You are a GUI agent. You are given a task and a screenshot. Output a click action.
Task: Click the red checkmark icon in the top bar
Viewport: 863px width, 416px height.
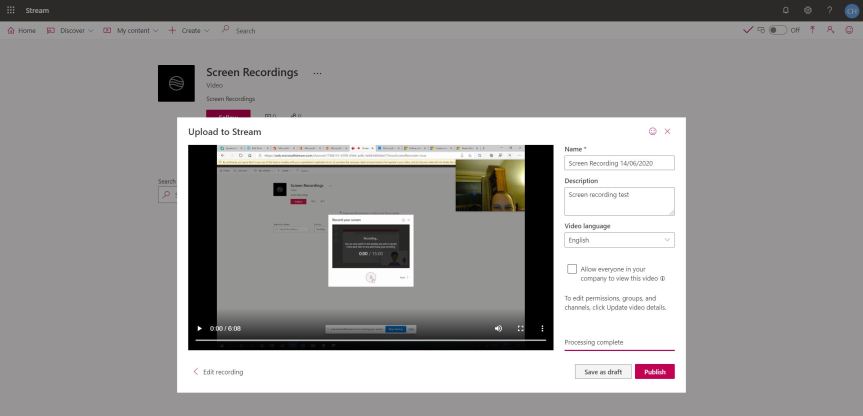click(747, 30)
